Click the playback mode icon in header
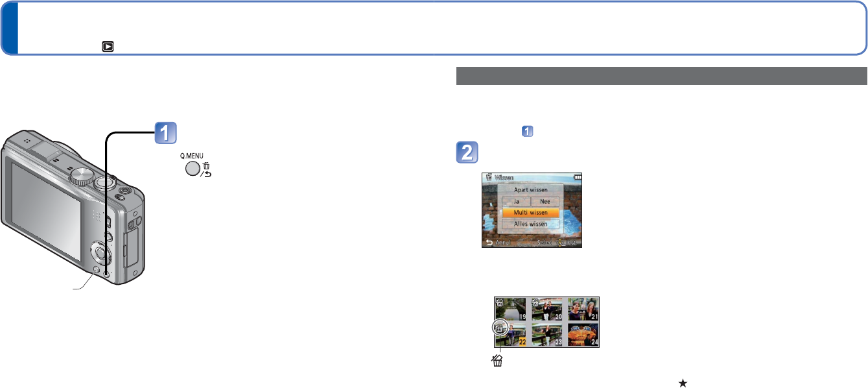Image resolution: width=868 pixels, height=388 pixels. (105, 47)
